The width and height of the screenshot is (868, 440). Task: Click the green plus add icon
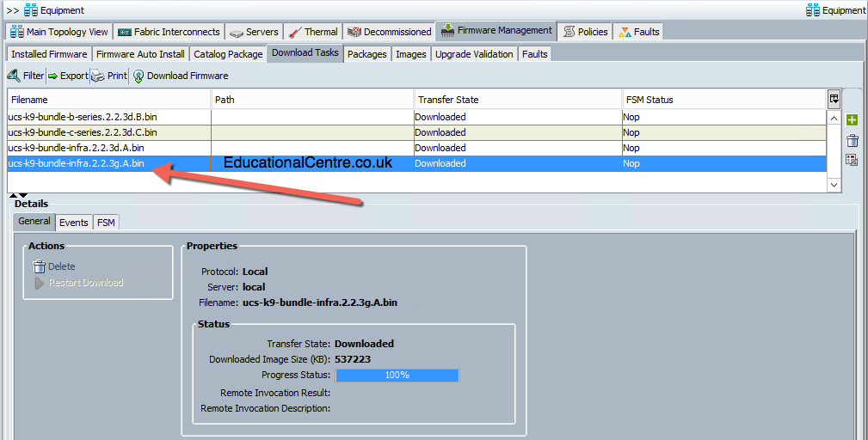[852, 120]
